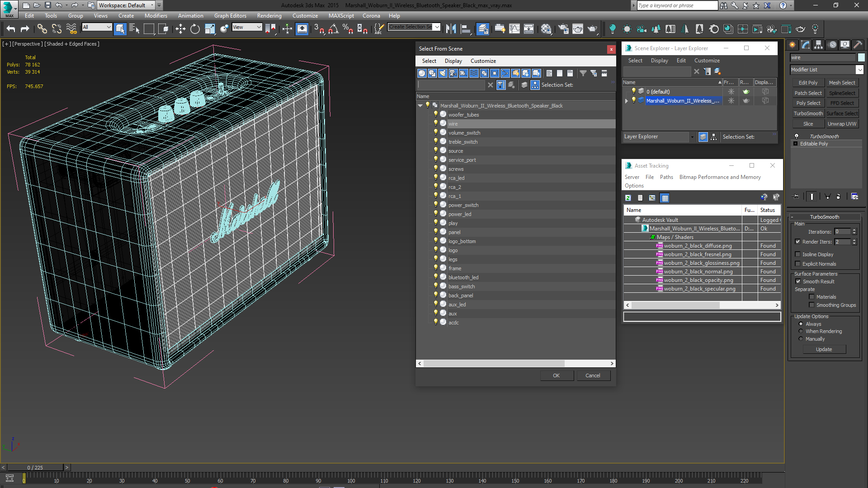Open the Rendering menu

[269, 16]
